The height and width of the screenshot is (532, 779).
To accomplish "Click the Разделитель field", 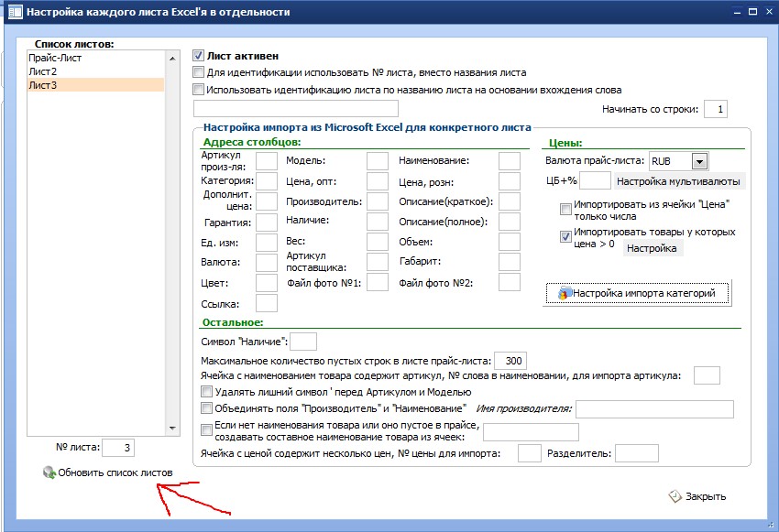I will pos(637,453).
